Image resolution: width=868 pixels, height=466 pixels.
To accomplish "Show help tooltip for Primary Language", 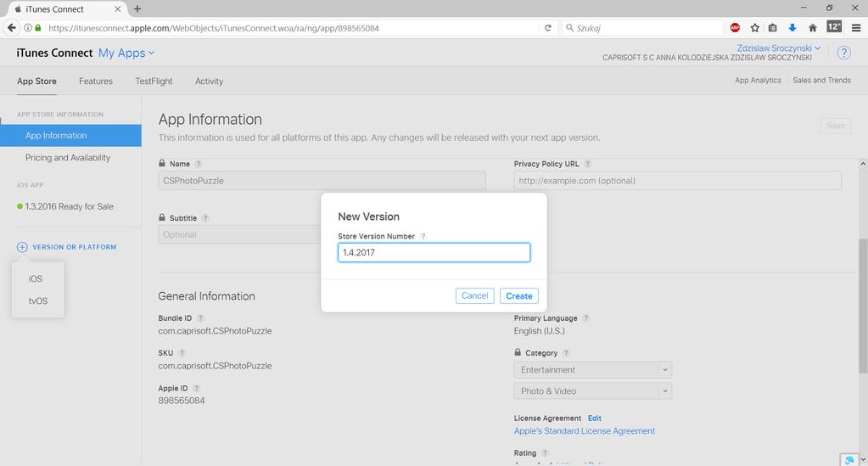I will (585, 318).
